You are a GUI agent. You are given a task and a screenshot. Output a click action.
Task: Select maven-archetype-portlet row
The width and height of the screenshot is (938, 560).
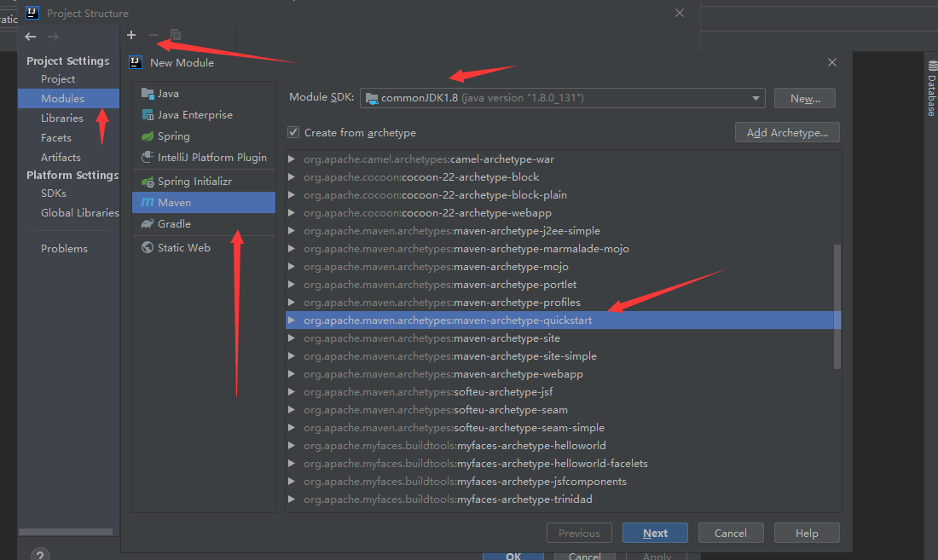coord(563,285)
